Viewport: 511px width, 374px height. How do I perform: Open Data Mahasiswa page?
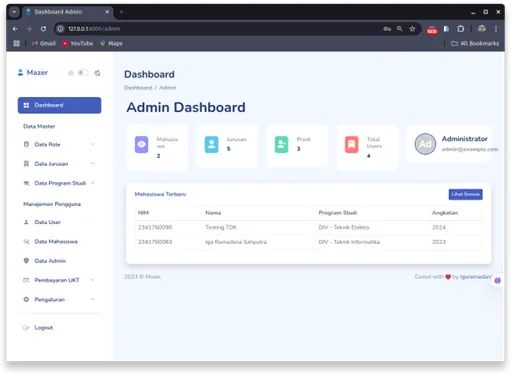click(x=59, y=241)
